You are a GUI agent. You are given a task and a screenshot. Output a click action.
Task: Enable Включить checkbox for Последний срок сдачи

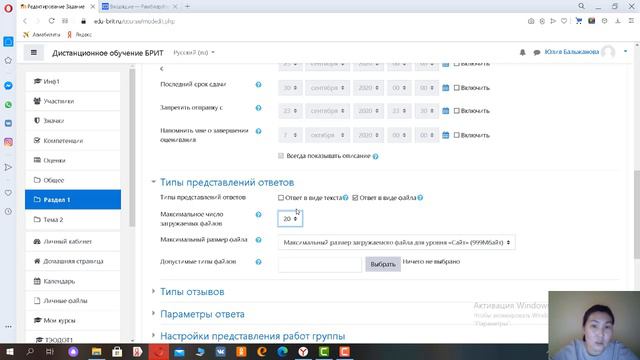[x=457, y=88]
